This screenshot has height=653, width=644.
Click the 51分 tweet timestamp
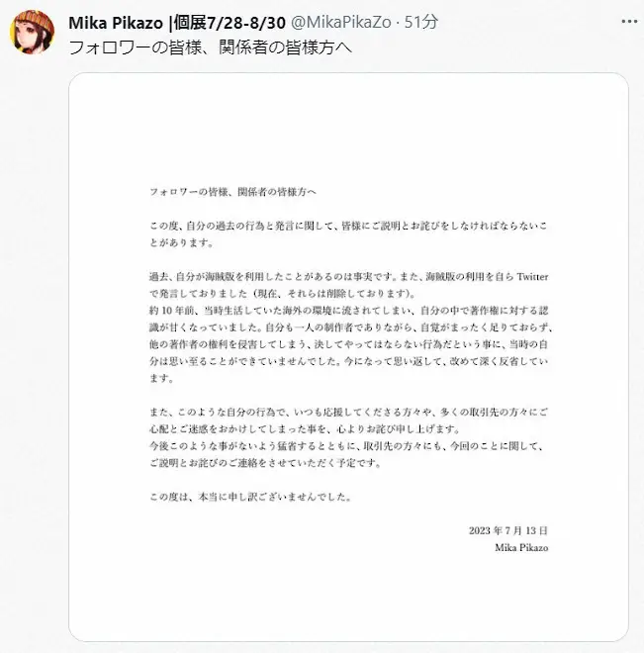pos(421,22)
